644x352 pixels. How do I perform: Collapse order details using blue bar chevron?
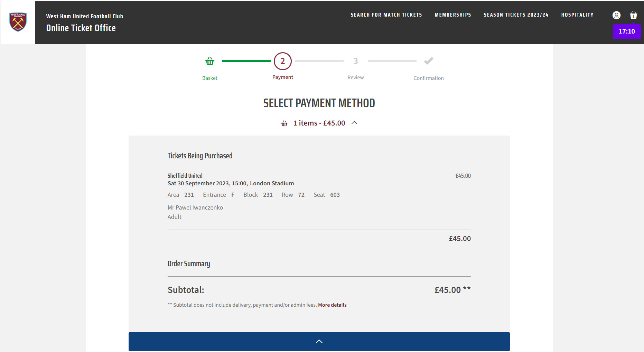(319, 341)
